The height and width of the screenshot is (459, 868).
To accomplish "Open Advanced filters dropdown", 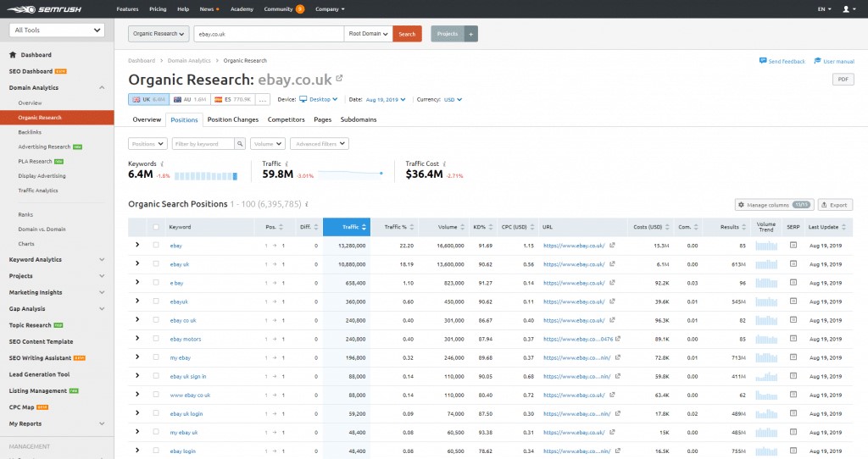I will tap(320, 144).
